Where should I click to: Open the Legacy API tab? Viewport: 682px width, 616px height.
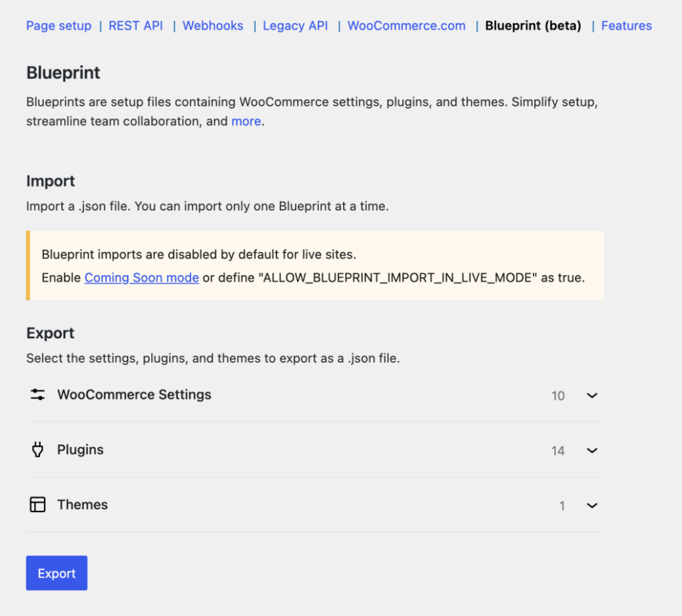click(295, 26)
